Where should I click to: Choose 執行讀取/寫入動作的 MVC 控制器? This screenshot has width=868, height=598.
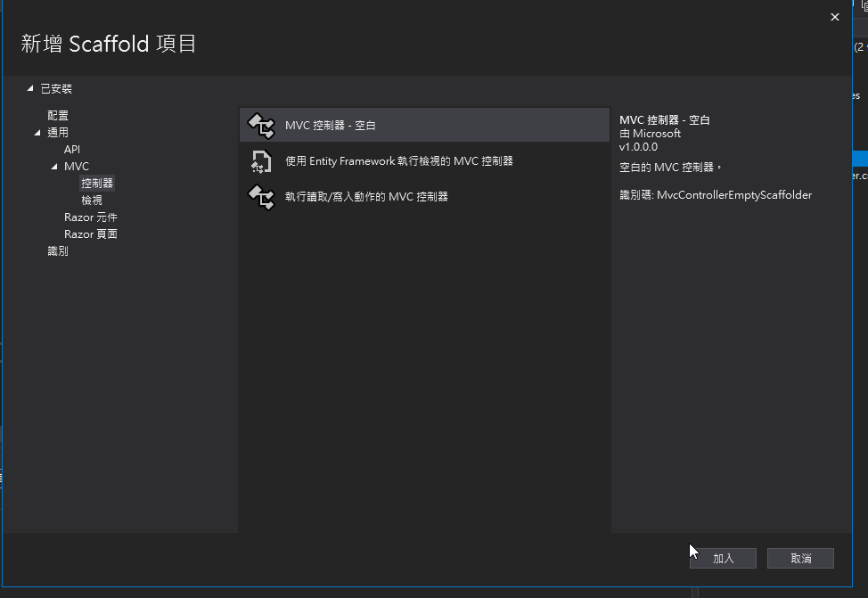pos(424,197)
